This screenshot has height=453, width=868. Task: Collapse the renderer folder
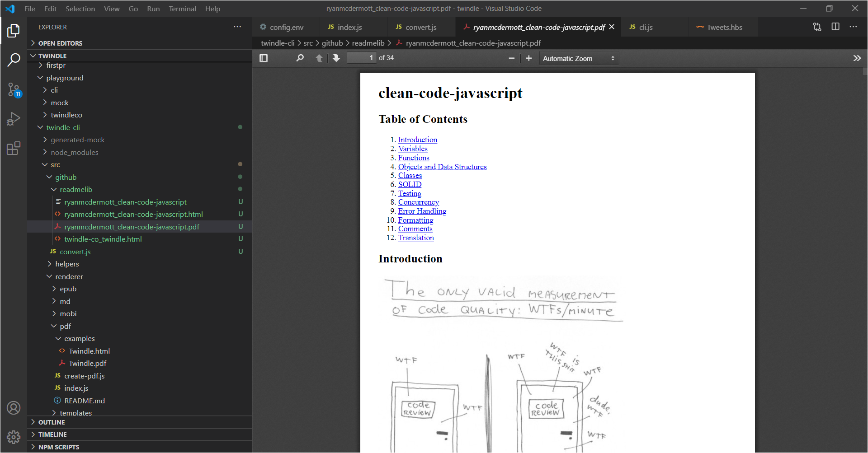[69, 276]
